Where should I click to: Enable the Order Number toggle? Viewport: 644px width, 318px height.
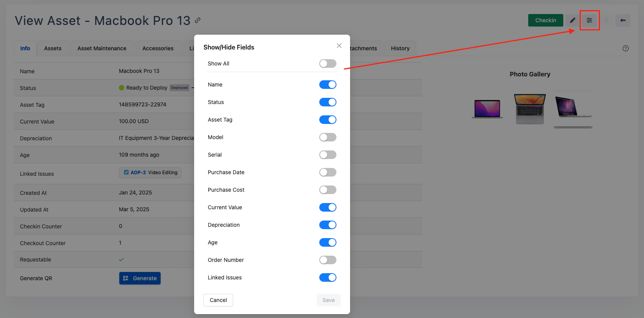pyautogui.click(x=327, y=260)
